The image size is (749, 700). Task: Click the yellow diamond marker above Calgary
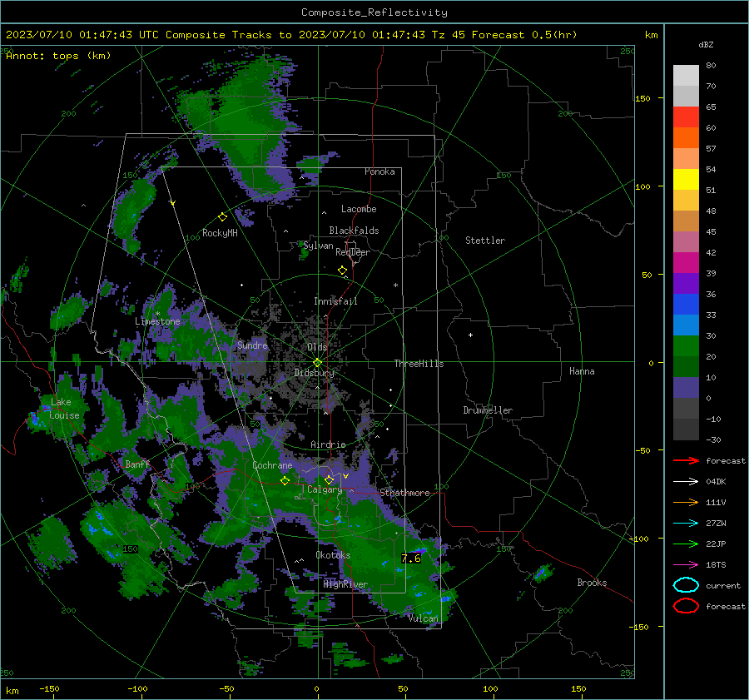click(x=329, y=479)
